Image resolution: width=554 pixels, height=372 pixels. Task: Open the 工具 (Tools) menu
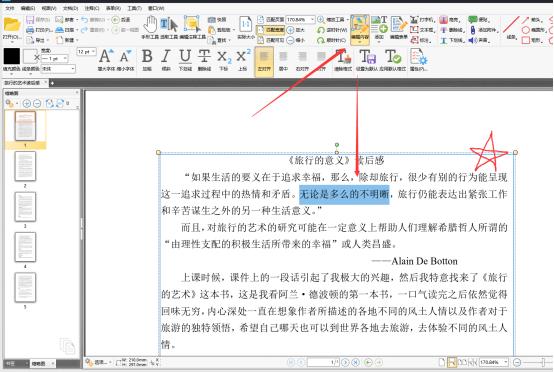[x=134, y=8]
